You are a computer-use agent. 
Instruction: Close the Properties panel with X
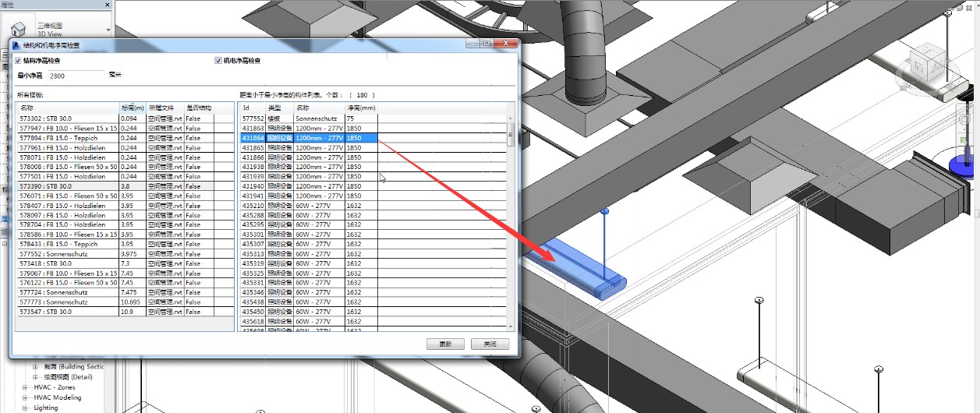(x=105, y=5)
